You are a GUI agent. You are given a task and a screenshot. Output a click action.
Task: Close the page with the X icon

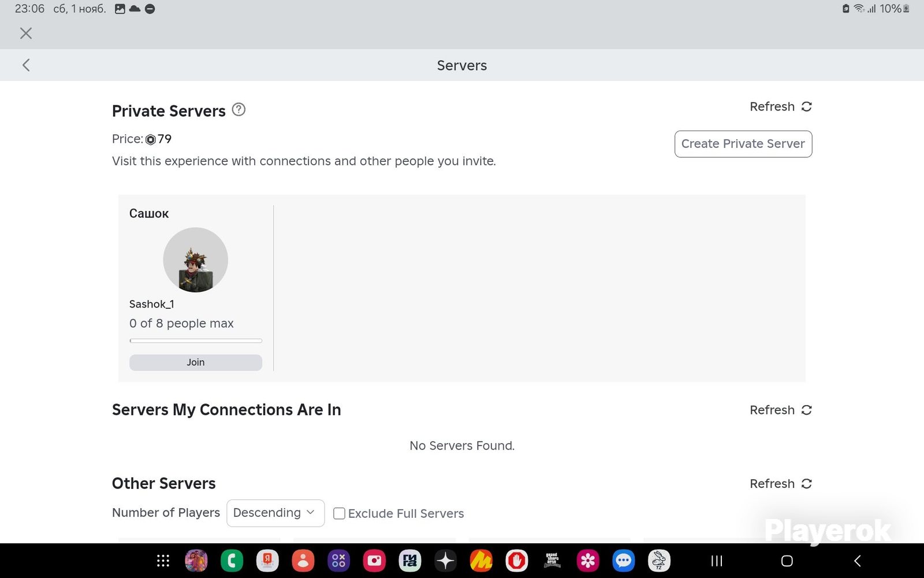point(26,33)
